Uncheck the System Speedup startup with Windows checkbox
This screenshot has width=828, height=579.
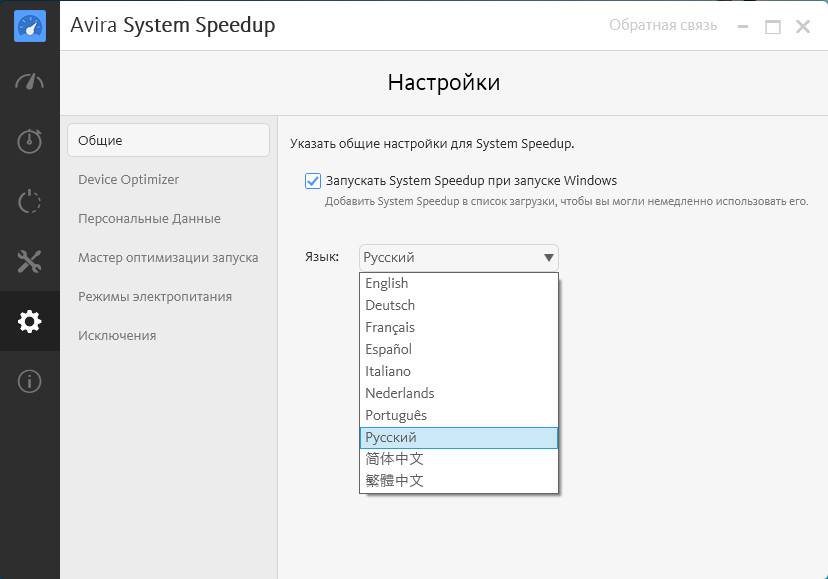pyautogui.click(x=313, y=181)
